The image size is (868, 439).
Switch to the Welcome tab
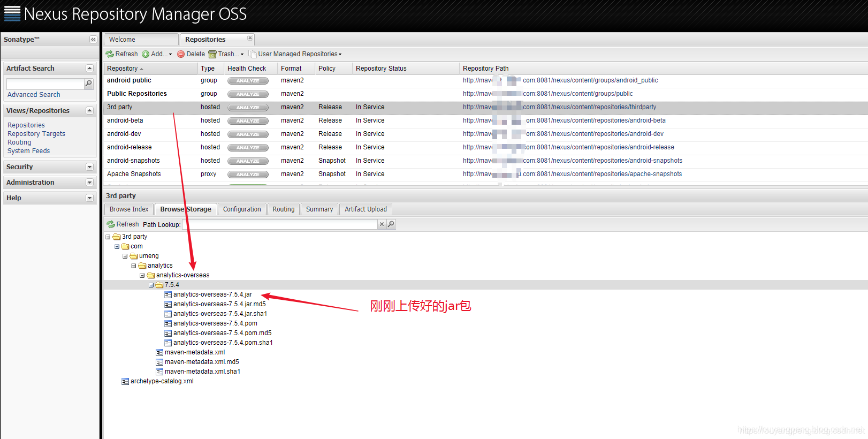click(141, 40)
